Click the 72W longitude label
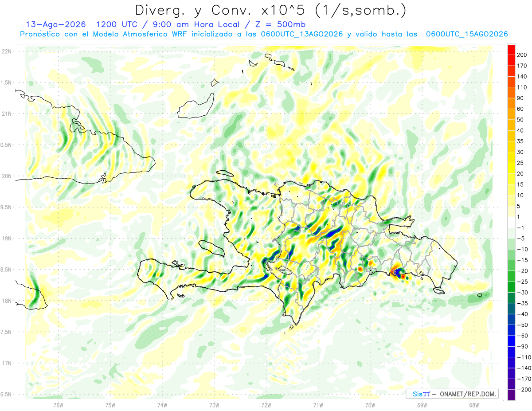The height and width of the screenshot is (411, 532). [266, 404]
